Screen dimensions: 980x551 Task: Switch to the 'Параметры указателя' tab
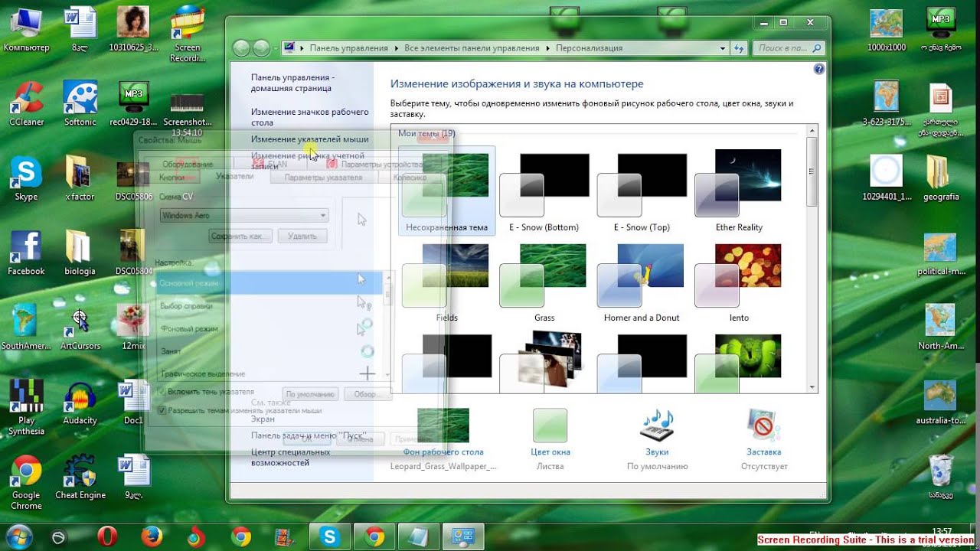point(323,178)
